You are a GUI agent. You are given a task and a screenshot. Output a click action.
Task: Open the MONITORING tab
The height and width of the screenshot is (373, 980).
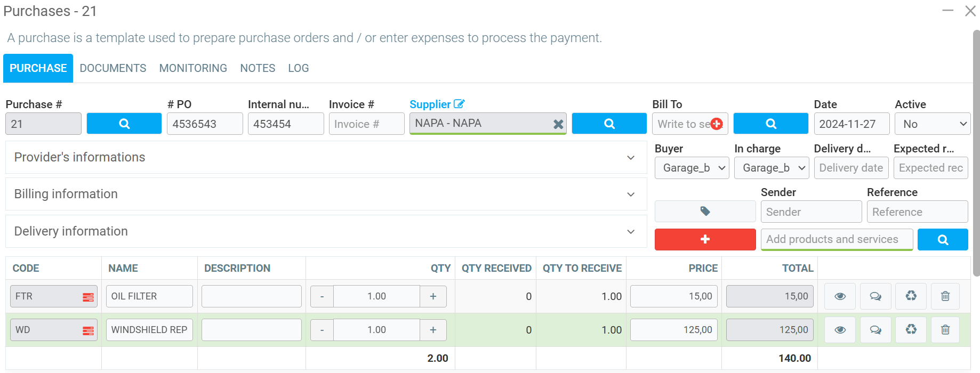[193, 68]
